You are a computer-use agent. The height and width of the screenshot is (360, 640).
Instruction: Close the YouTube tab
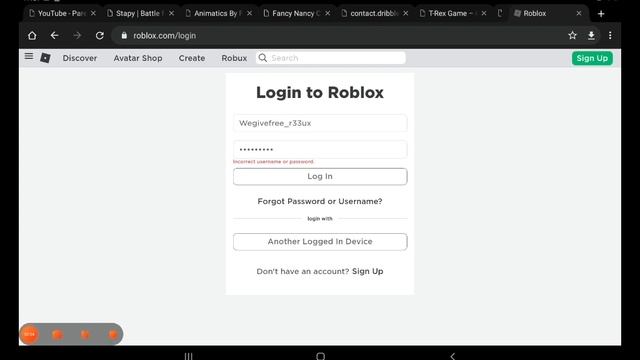coord(93,13)
